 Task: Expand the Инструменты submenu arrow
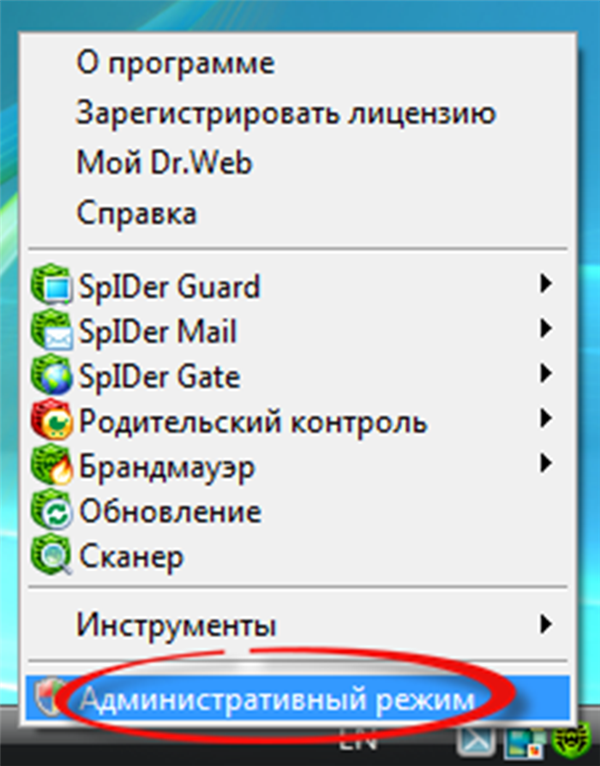[546, 624]
